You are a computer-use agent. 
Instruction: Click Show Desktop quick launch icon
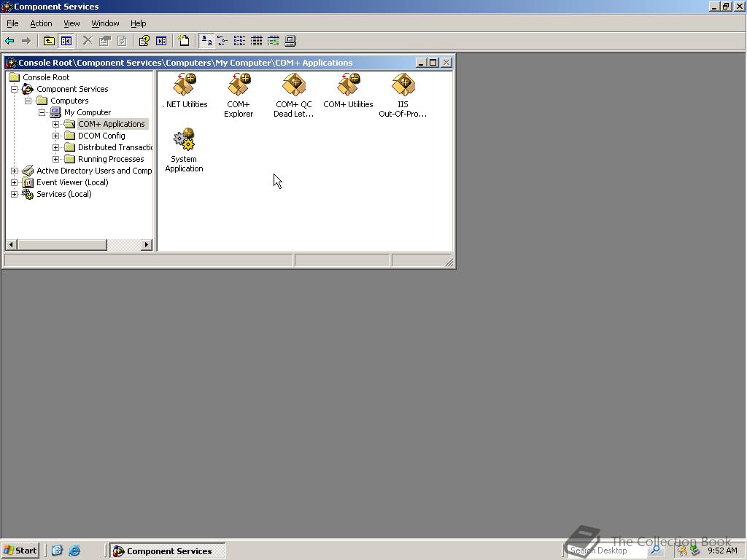pyautogui.click(x=57, y=551)
